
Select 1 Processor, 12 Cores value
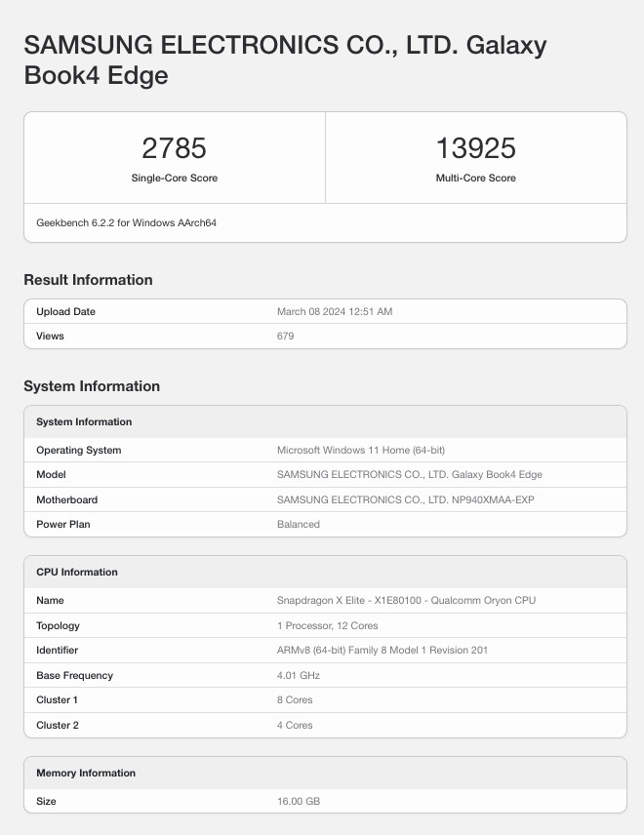pyautogui.click(x=328, y=625)
